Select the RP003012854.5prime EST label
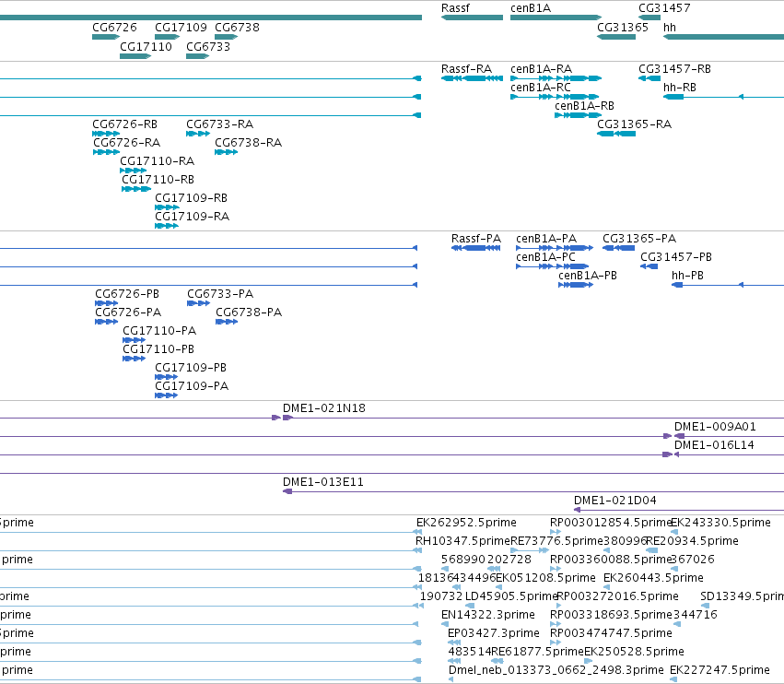Viewport: 784px width, 684px height. [x=611, y=523]
